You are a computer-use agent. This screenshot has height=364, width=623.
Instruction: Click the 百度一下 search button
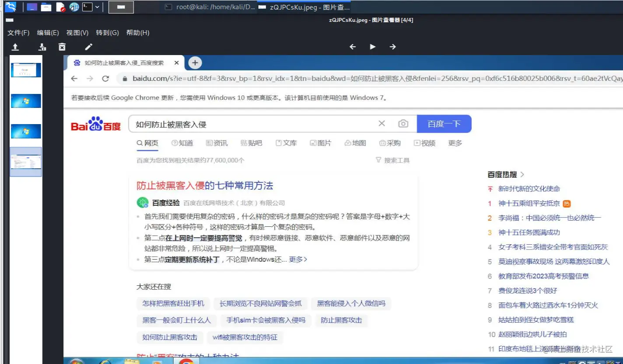click(444, 124)
